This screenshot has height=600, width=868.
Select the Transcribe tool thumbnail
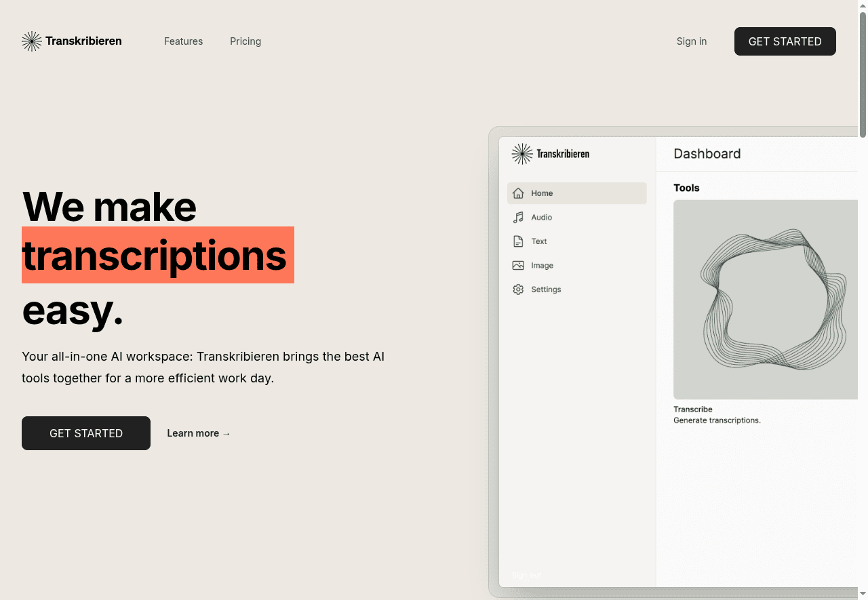click(766, 300)
